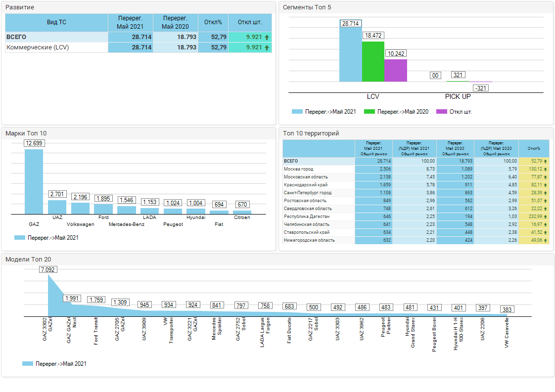Click the blue LCV bar labeled 28.714
555x392 pixels.
point(350,54)
